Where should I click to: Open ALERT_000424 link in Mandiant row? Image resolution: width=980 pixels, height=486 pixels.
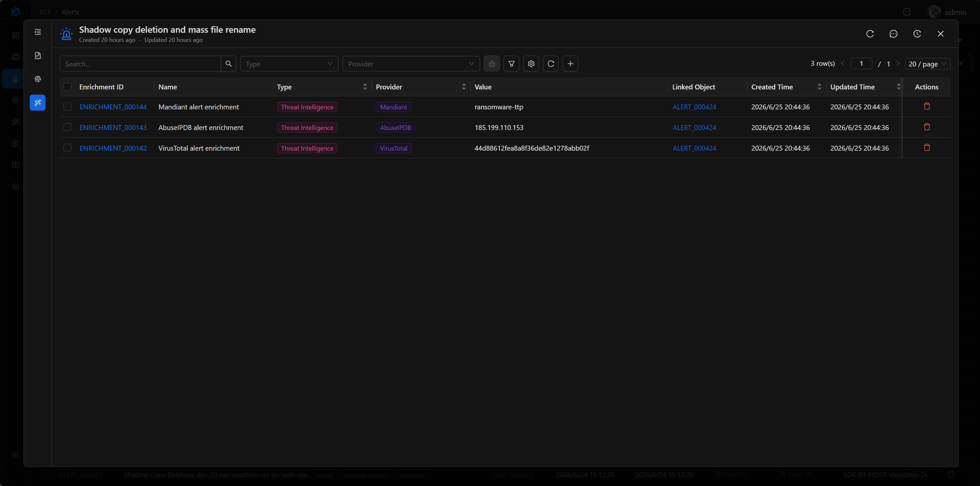[694, 107]
